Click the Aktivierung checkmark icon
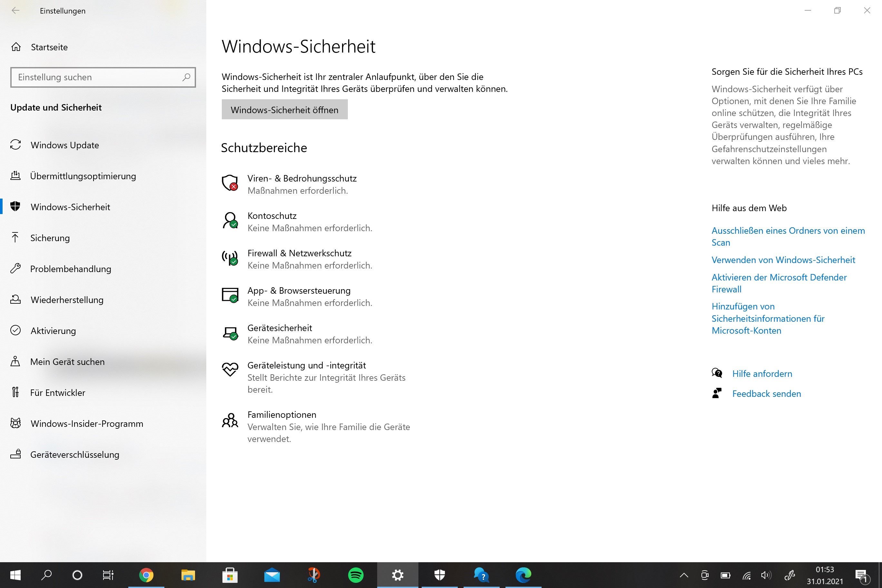 [x=15, y=330]
